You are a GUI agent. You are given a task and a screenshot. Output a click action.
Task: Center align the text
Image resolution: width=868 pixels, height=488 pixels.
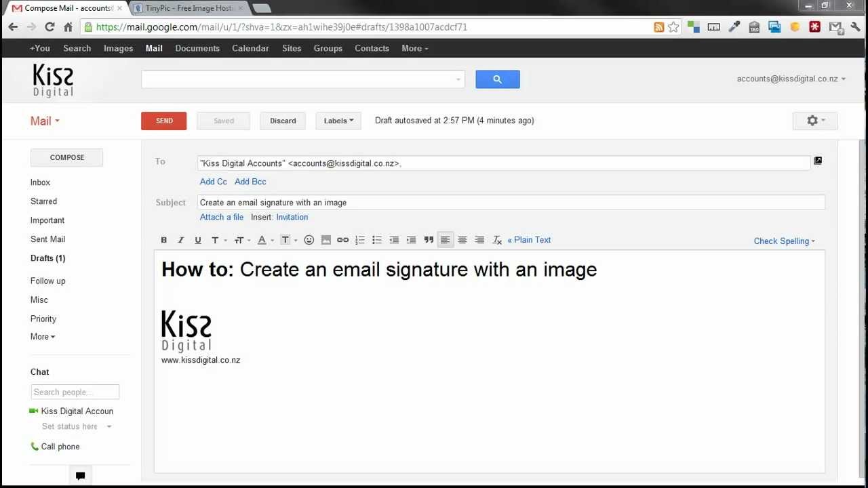[462, 240]
